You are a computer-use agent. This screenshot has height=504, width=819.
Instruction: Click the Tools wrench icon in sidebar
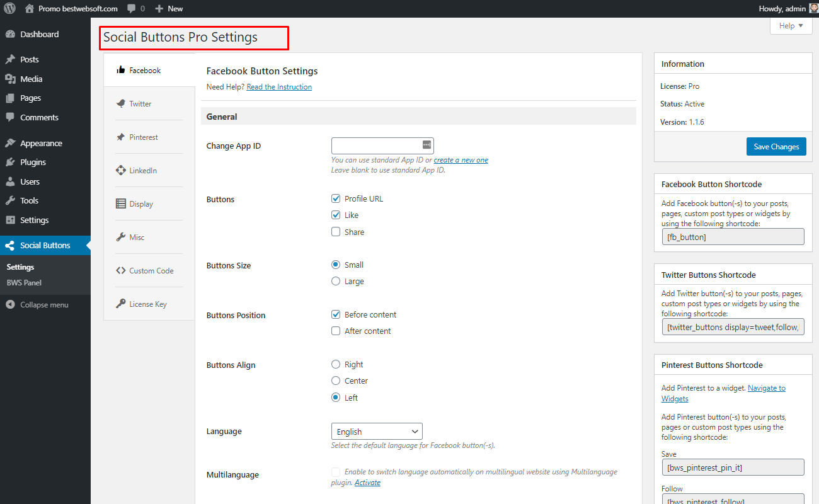[10, 200]
